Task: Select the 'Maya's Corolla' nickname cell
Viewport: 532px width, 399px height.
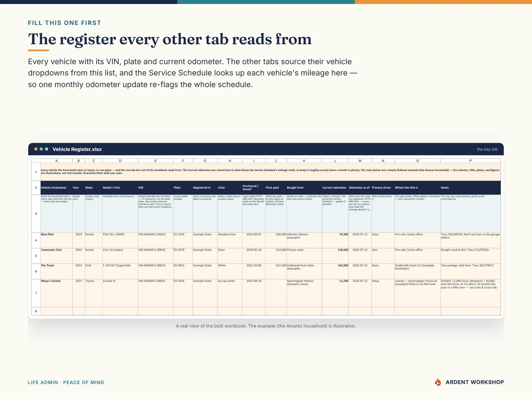Action: pos(57,293)
